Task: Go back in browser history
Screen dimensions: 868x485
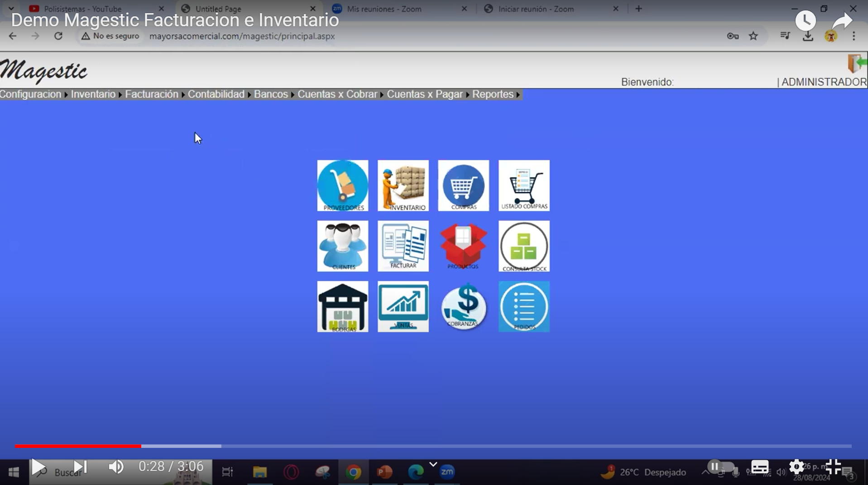Action: point(13,36)
